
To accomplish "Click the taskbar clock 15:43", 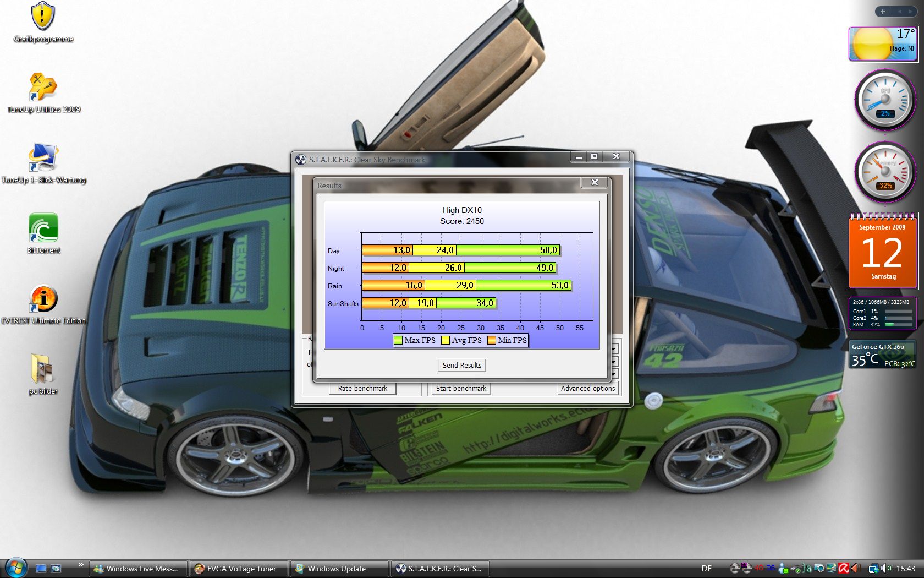I will (x=906, y=569).
